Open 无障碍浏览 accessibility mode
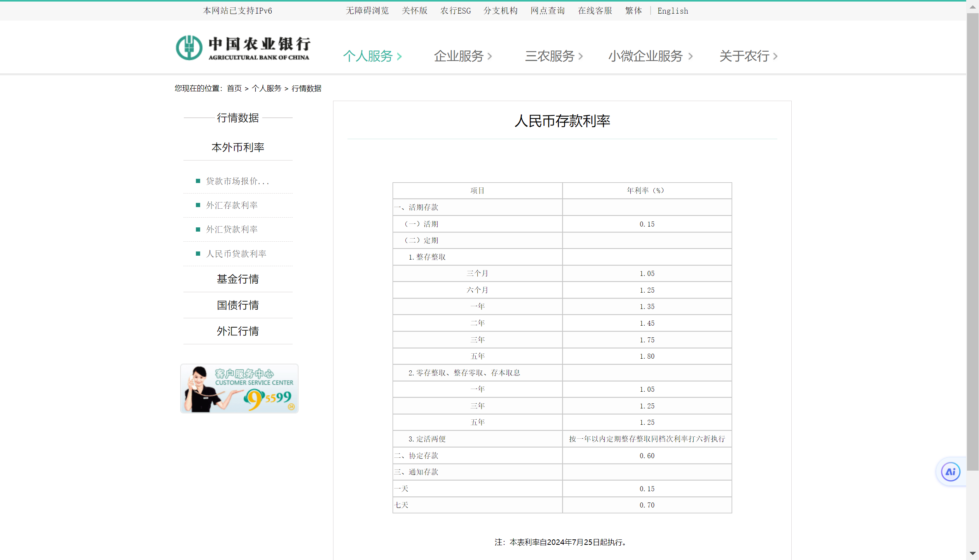The width and height of the screenshot is (979, 560). pyautogui.click(x=367, y=11)
